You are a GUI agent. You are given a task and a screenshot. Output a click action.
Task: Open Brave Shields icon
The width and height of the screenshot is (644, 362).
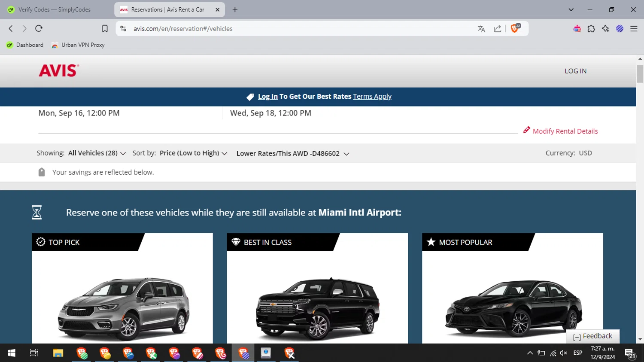515,28
